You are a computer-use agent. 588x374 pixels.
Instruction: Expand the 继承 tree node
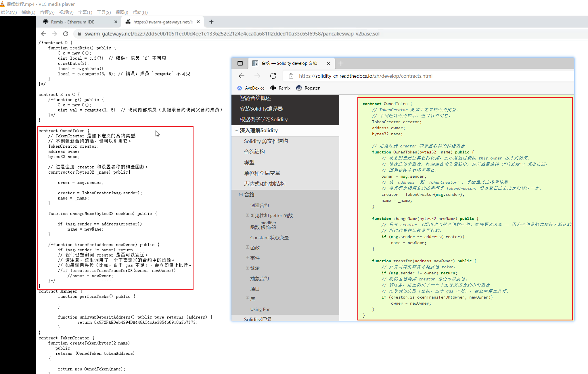(247, 268)
